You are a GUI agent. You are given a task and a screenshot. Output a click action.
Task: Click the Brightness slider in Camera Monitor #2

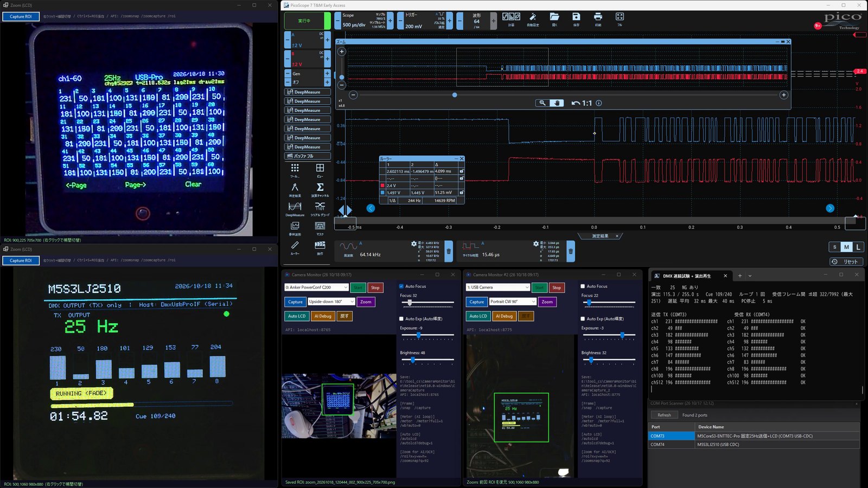[x=608, y=359]
